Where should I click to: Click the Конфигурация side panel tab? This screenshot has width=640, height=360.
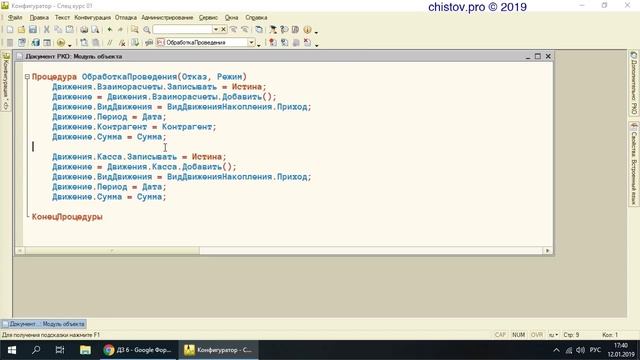(x=6, y=81)
